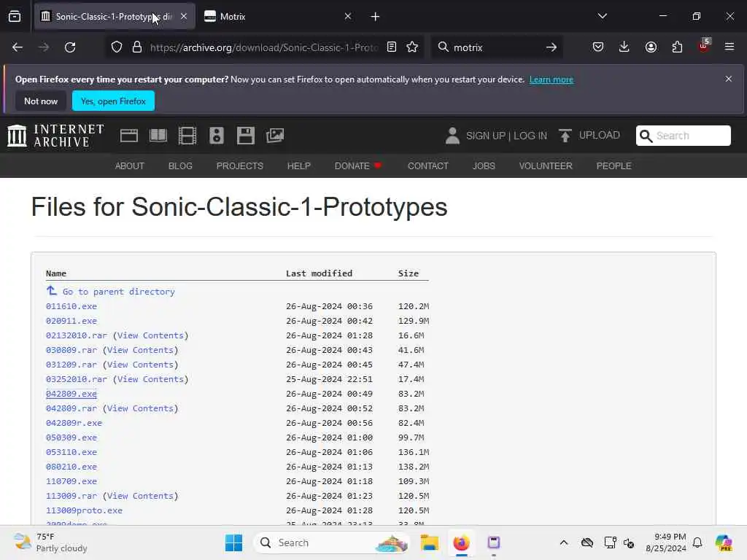Click the UPLOAD link text

point(600,135)
